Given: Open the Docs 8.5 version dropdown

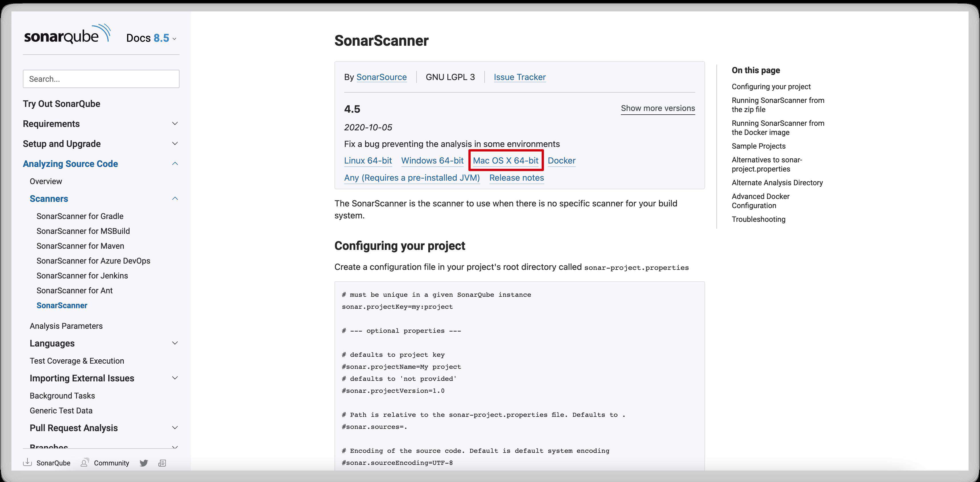Looking at the screenshot, I should coord(152,38).
